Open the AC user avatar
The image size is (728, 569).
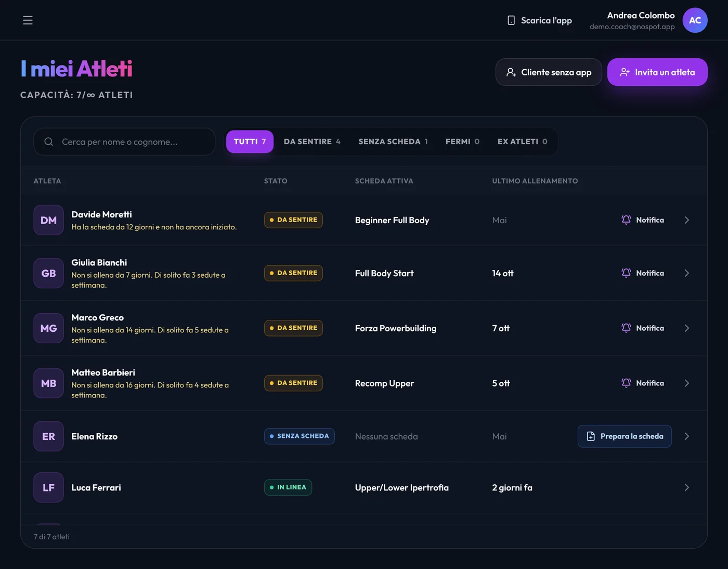695,20
